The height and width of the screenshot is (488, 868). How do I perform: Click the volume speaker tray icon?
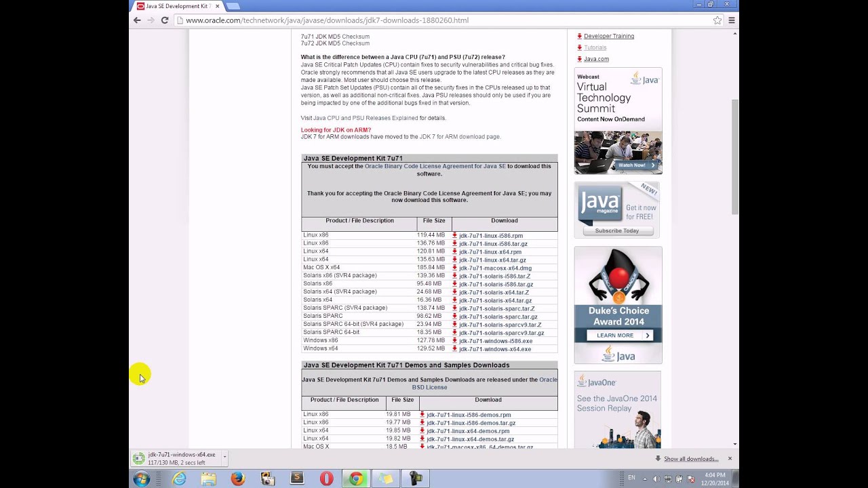656,479
